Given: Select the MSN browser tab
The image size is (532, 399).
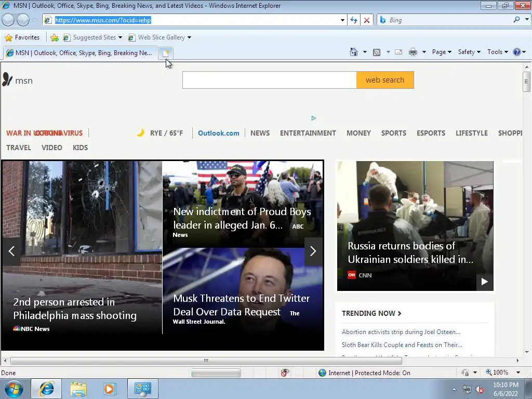Looking at the screenshot, I should pos(80,53).
